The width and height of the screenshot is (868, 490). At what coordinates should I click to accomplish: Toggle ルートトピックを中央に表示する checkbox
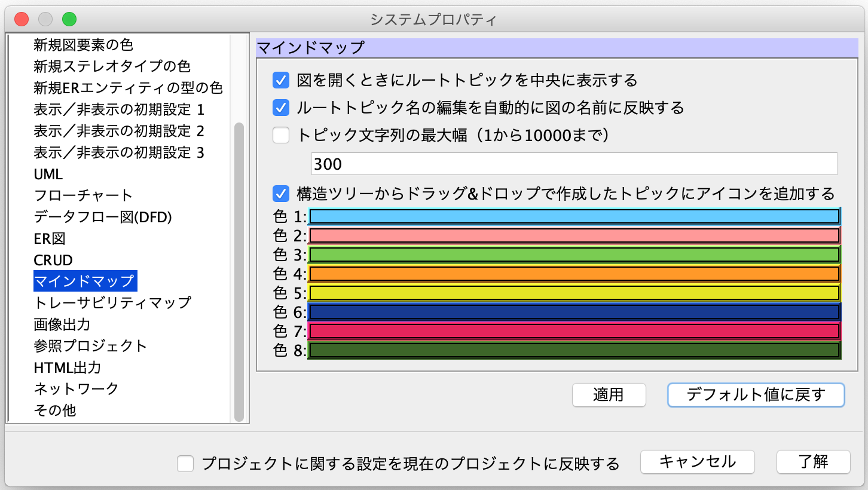coord(281,79)
